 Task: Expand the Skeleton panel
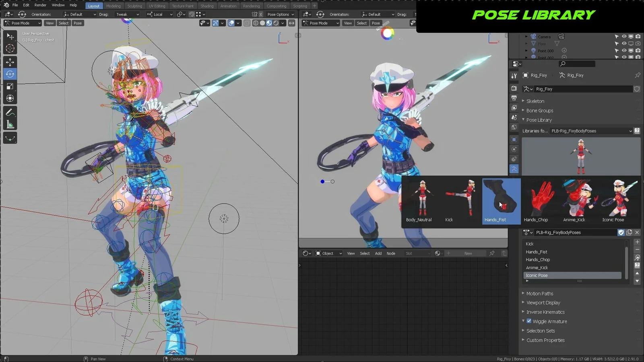tap(535, 101)
